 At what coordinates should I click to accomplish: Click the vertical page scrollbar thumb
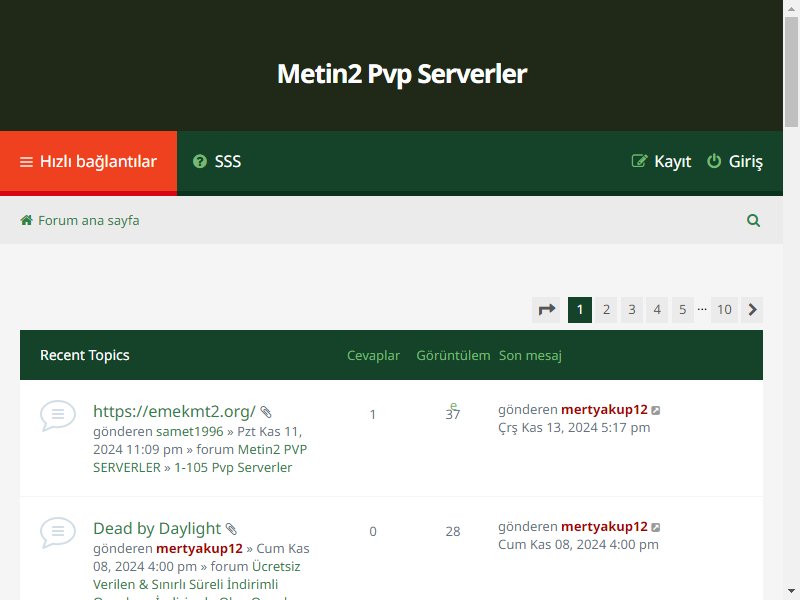click(x=791, y=71)
